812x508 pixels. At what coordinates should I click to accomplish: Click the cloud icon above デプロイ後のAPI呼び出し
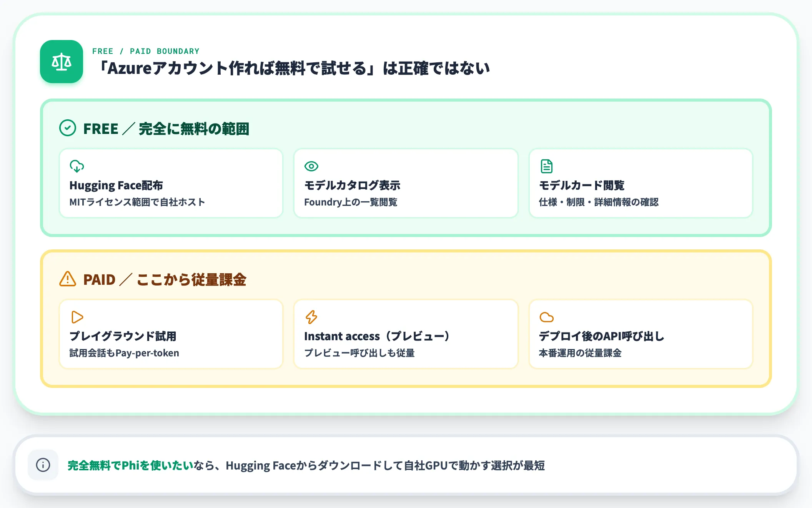click(x=546, y=317)
